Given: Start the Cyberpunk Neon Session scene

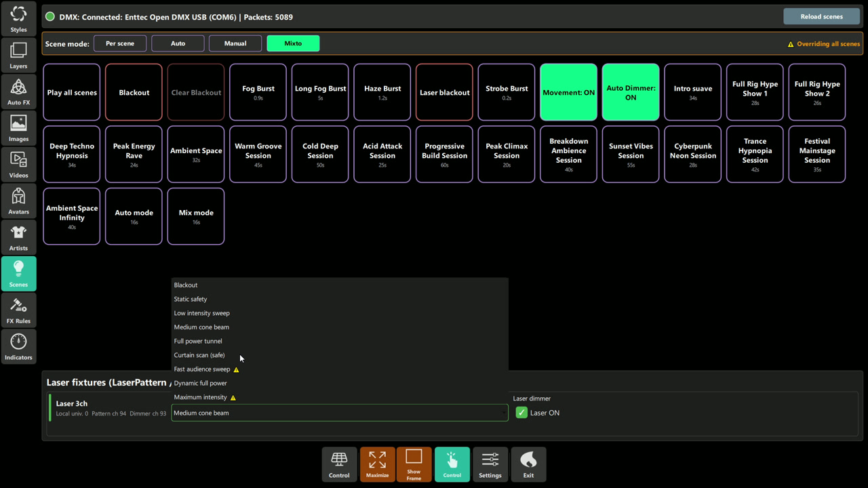Looking at the screenshot, I should (693, 155).
